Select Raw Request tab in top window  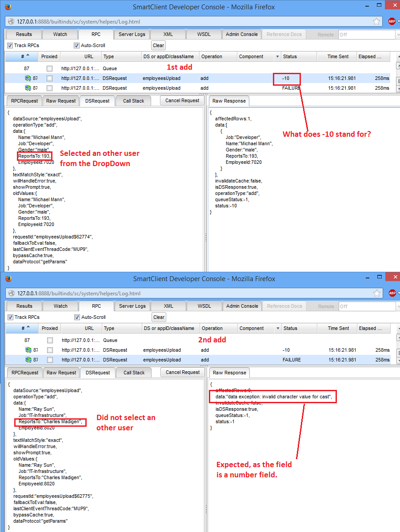click(x=61, y=101)
